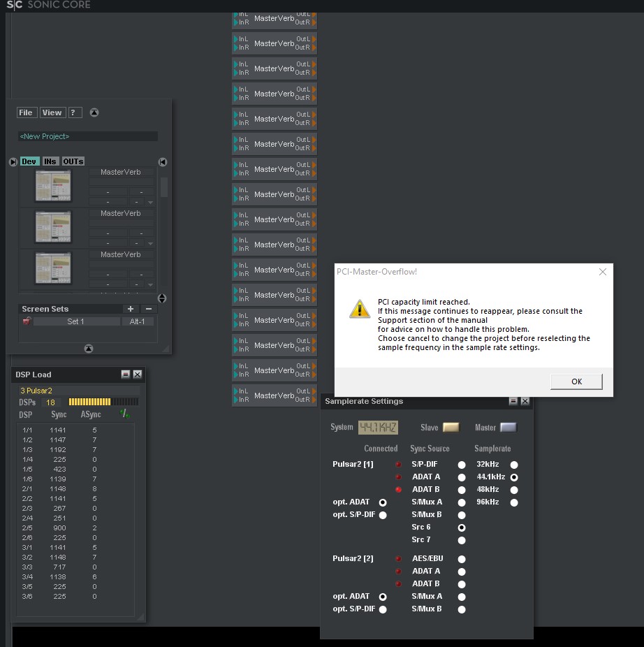Click the device list scrollbar handle
Viewport: 644px width, 647px height.
pos(163,187)
